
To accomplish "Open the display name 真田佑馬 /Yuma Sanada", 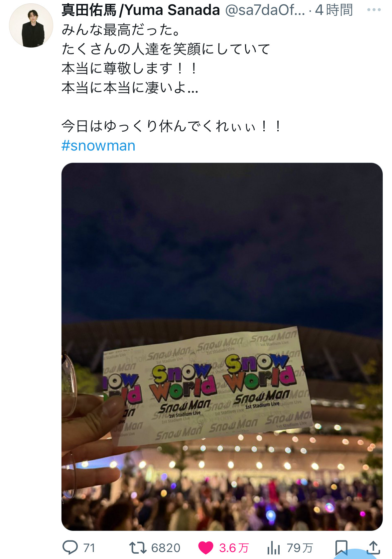I will (x=141, y=10).
